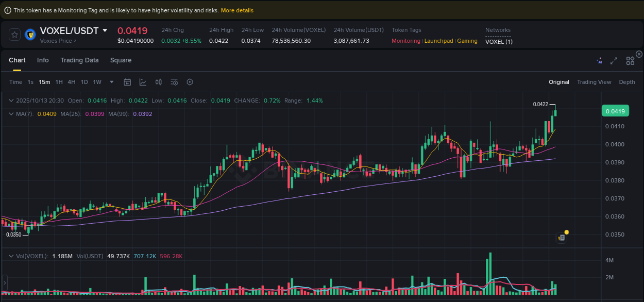This screenshot has width=644, height=302.
Task: Click the green 0.0419 price tag
Action: 615,110
